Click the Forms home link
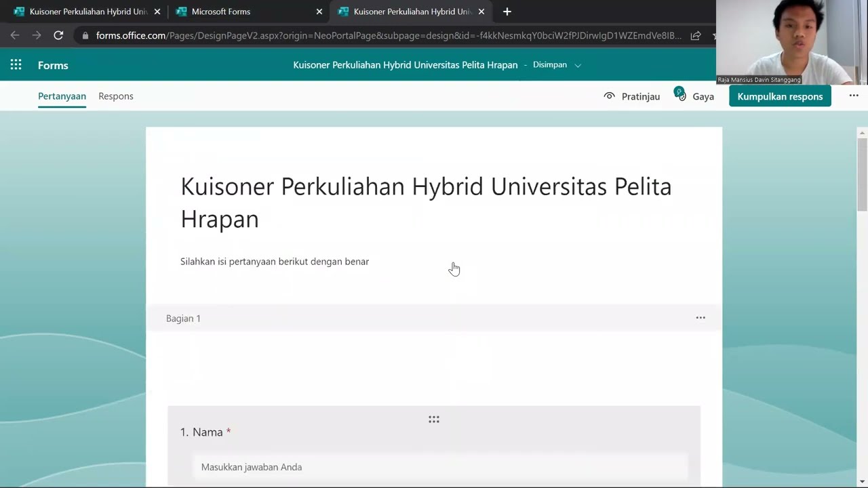This screenshot has height=488, width=868. (53, 65)
